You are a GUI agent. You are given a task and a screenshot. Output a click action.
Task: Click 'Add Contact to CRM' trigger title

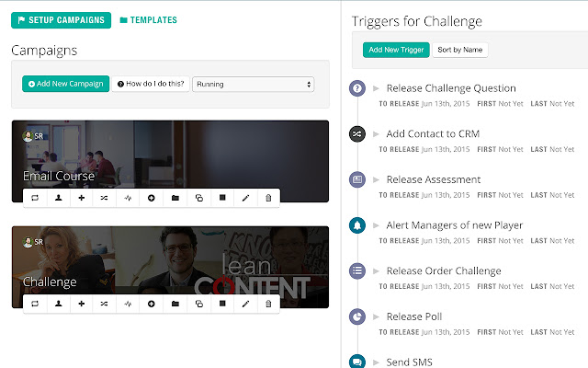coord(433,134)
